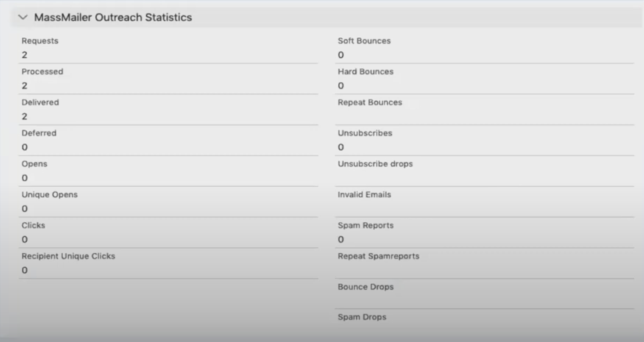The width and height of the screenshot is (644, 342).
Task: Click the Processed field value
Action: coord(25,86)
